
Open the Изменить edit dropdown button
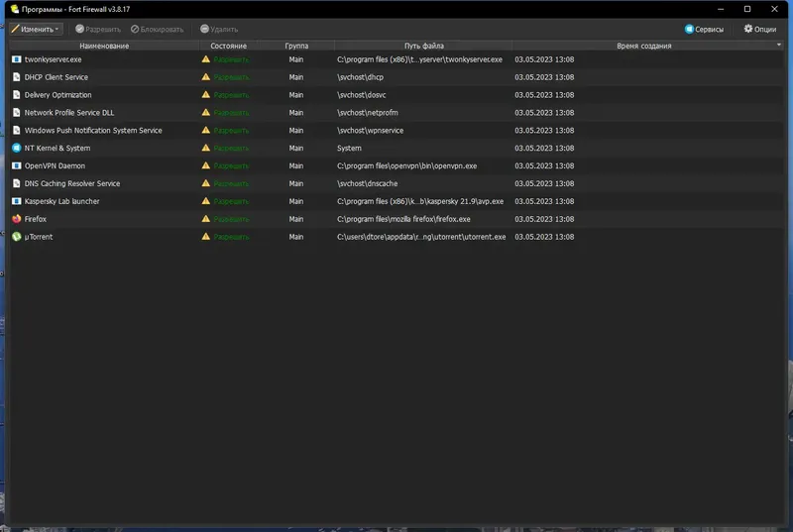click(x=36, y=30)
